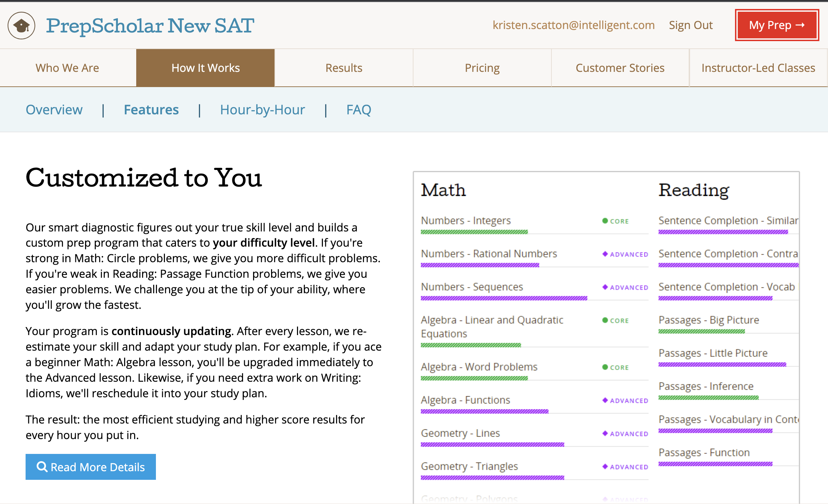Click the Sign Out link
This screenshot has width=828, height=504.
tap(690, 25)
